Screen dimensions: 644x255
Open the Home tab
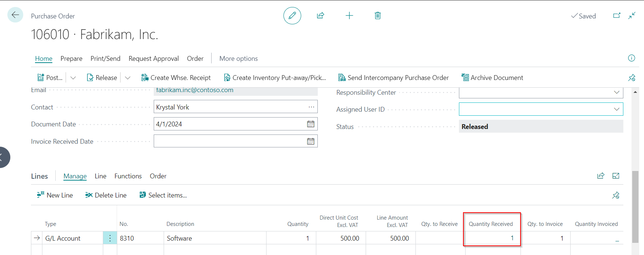pyautogui.click(x=43, y=59)
